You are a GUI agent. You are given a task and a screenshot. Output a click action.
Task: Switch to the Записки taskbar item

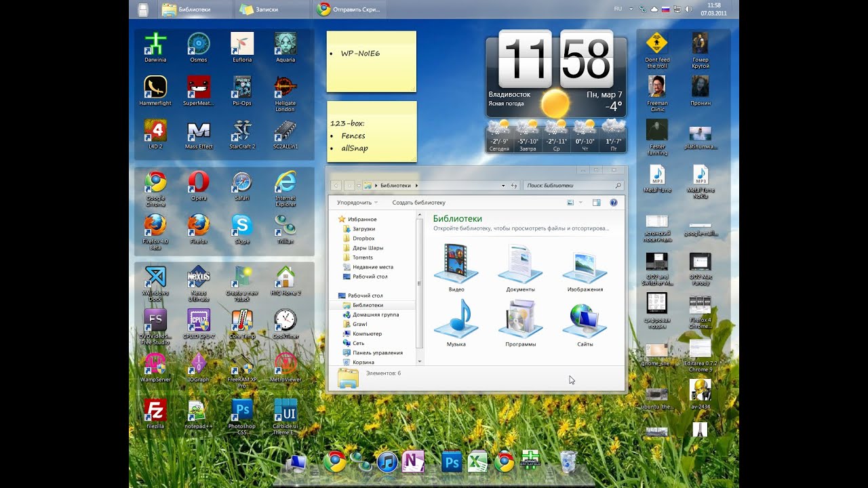point(272,9)
